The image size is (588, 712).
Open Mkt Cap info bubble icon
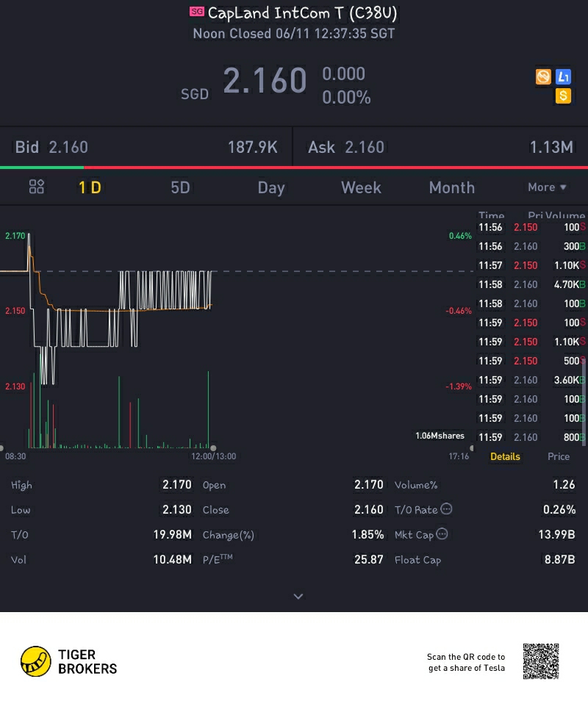pos(442,533)
